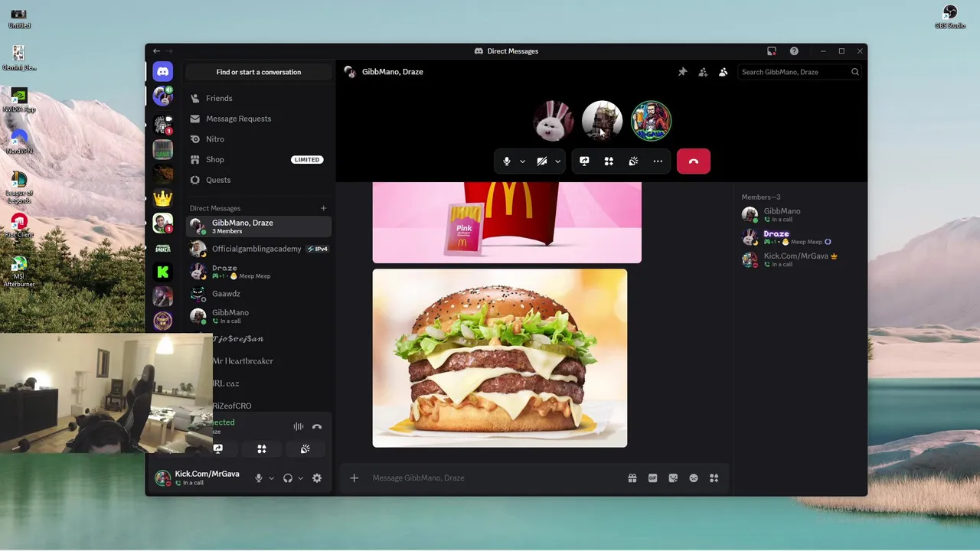Expand output device arrow in user panel
The width and height of the screenshot is (980, 551).
click(x=300, y=478)
